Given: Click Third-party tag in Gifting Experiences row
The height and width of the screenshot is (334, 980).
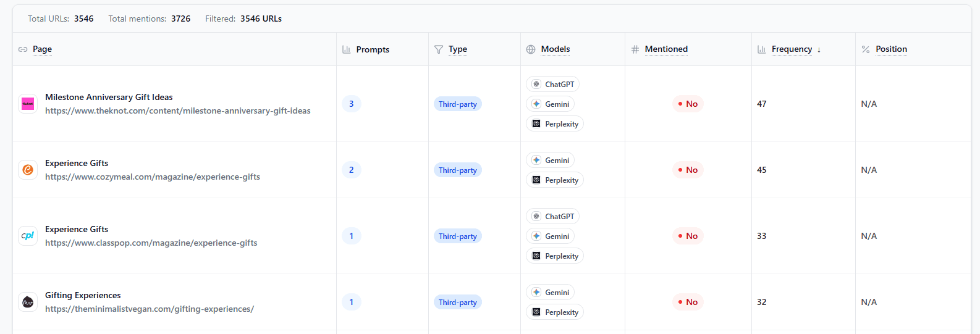Looking at the screenshot, I should point(458,303).
